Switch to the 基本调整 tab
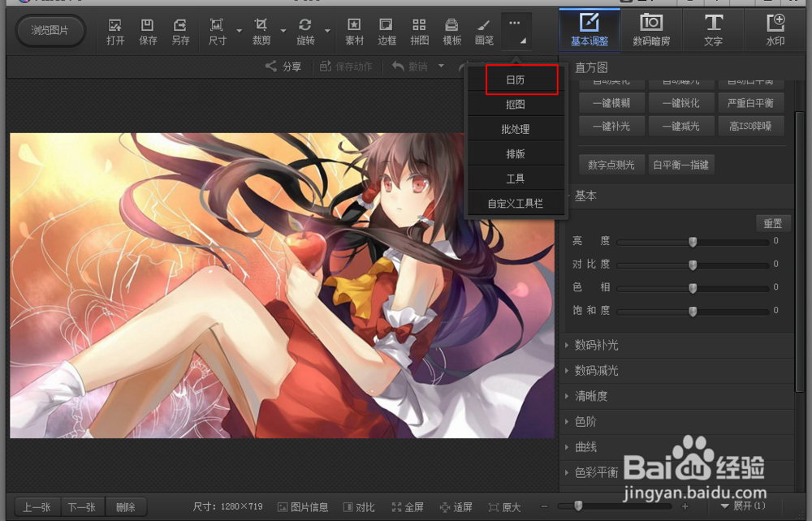Viewport: 812px width, 521px height. (590, 30)
